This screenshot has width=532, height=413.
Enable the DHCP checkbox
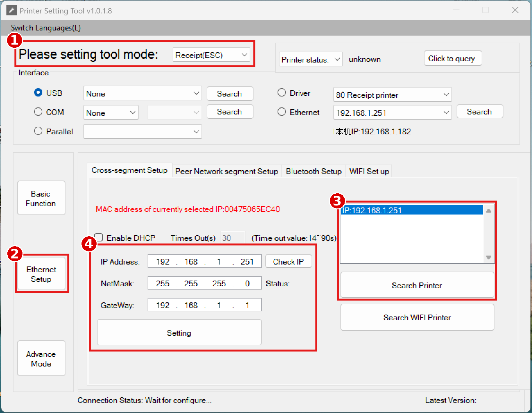(99, 238)
